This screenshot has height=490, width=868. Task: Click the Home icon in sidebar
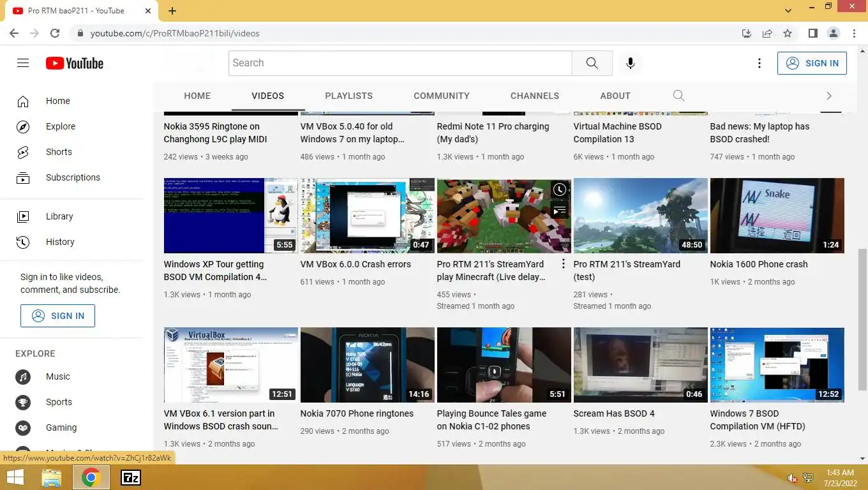[23, 101]
